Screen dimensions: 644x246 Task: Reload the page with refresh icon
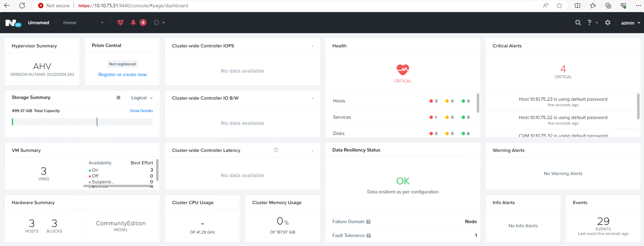[22, 6]
